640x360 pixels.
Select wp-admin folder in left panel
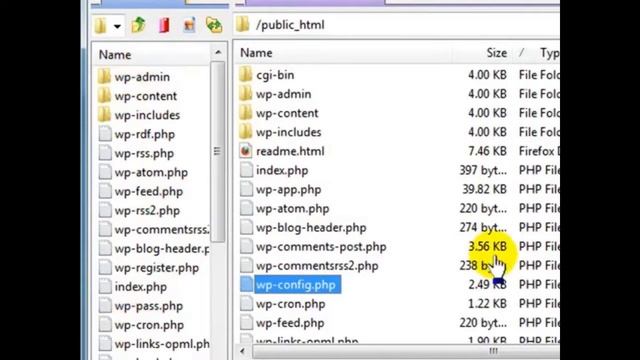tap(142, 77)
